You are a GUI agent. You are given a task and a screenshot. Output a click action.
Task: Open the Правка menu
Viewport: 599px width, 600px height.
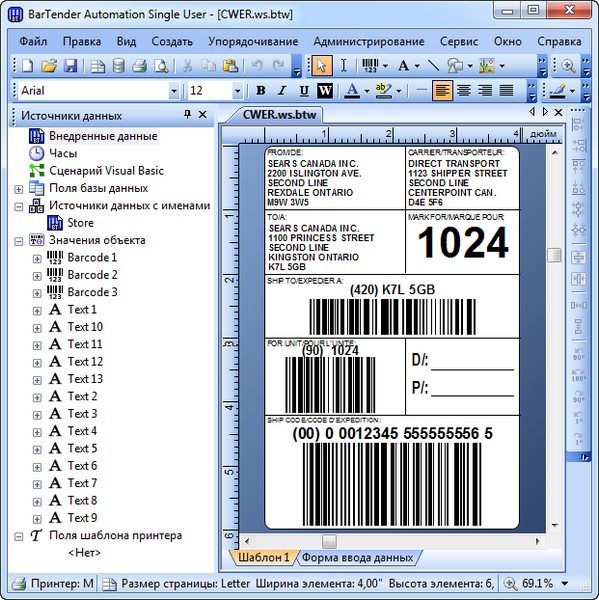[82, 41]
